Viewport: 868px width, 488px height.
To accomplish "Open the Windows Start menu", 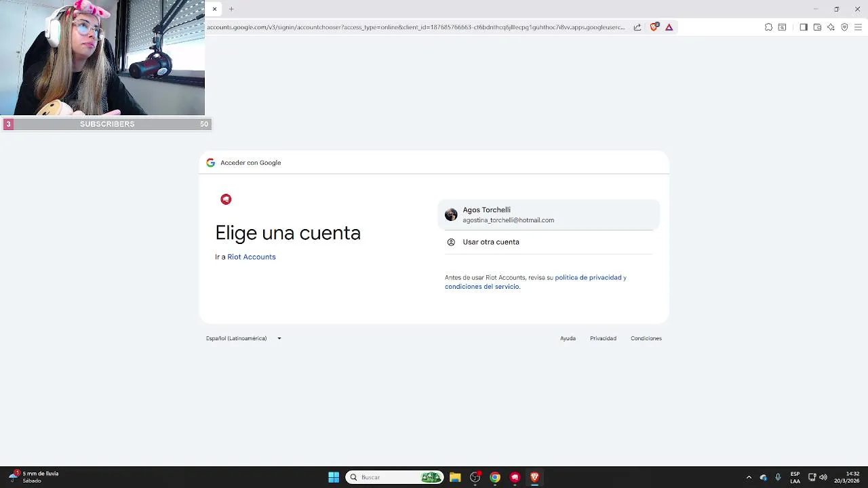I will tap(334, 477).
